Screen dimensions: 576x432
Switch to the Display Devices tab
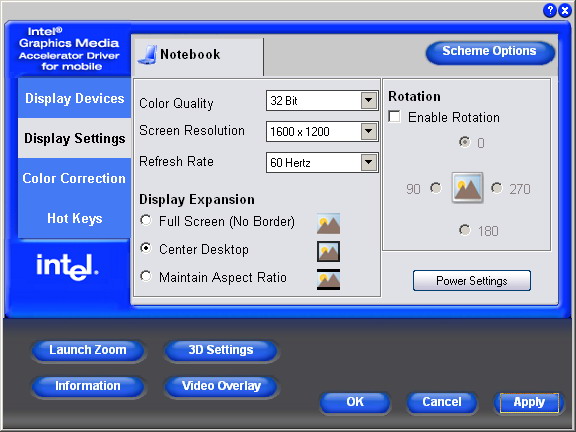(x=75, y=98)
